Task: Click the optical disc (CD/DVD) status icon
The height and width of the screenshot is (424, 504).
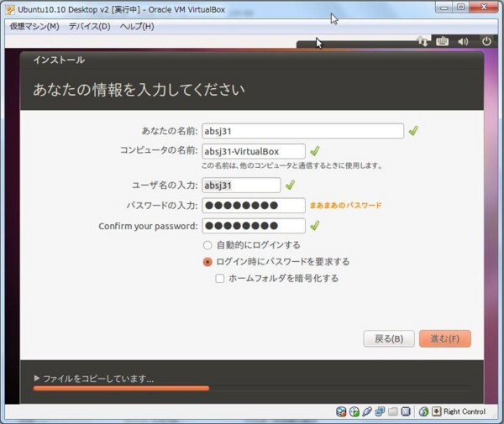Action: (354, 411)
